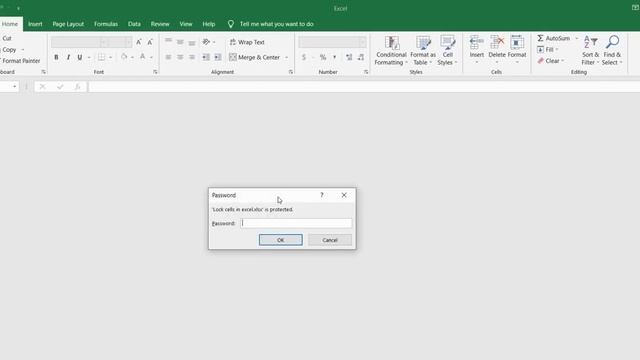640x360 pixels.
Task: Select Bottom Align icon
Action: (x=192, y=42)
